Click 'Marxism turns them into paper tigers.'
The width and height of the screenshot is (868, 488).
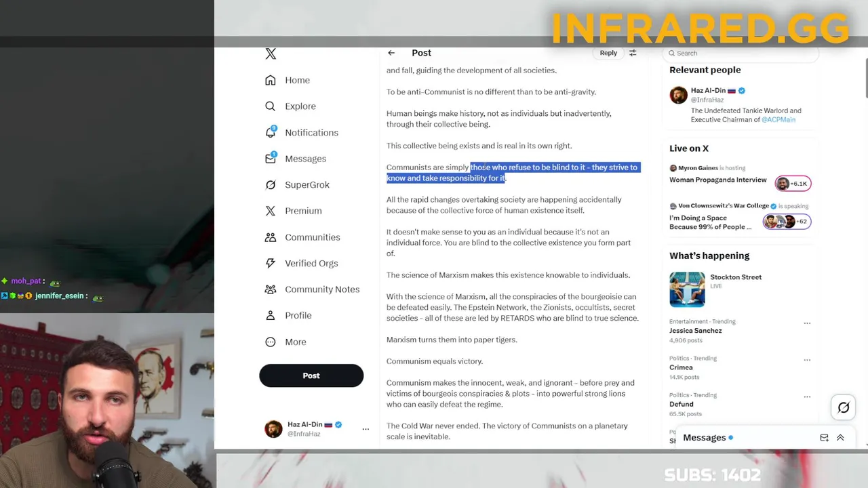click(x=452, y=340)
